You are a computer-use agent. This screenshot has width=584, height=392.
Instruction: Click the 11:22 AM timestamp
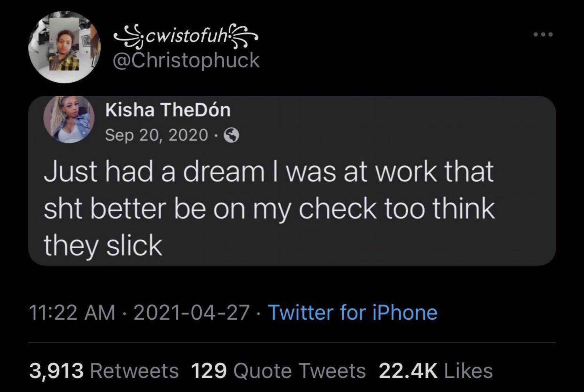pyautogui.click(x=72, y=312)
